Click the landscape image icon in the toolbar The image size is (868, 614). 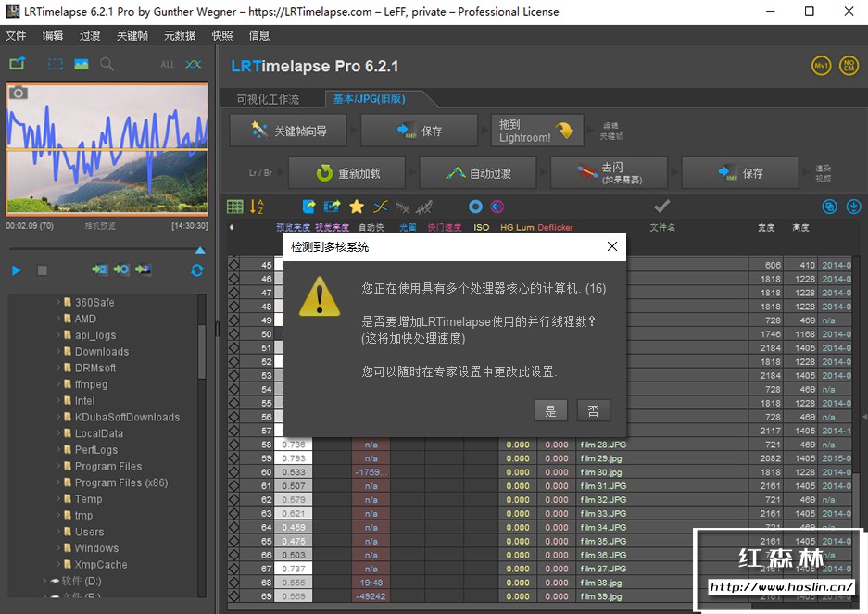(82, 64)
